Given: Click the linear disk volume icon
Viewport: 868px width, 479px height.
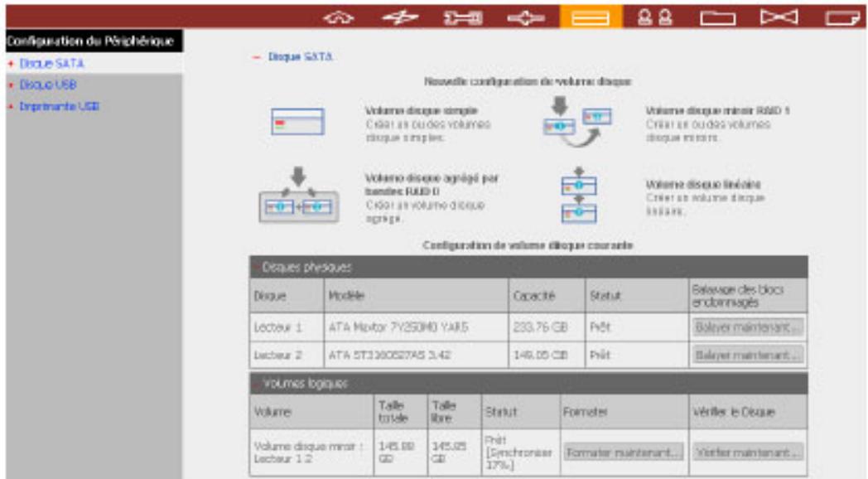Looking at the screenshot, I should pyautogui.click(x=579, y=195).
